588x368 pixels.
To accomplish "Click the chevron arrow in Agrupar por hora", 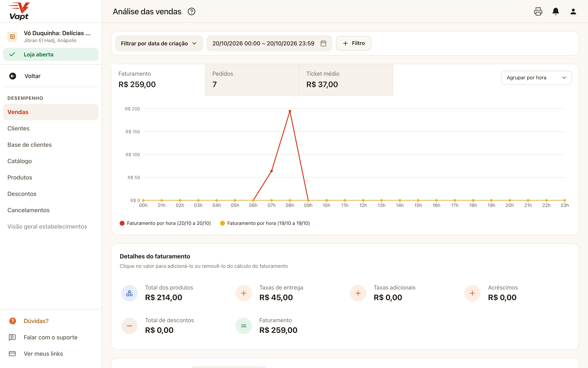I will 564,78.
